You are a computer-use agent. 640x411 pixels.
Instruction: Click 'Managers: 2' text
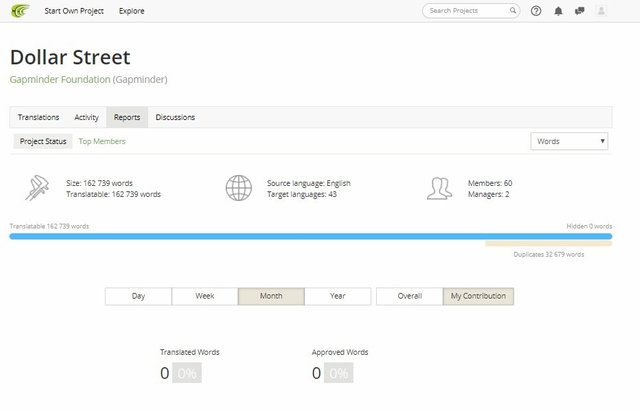point(489,194)
